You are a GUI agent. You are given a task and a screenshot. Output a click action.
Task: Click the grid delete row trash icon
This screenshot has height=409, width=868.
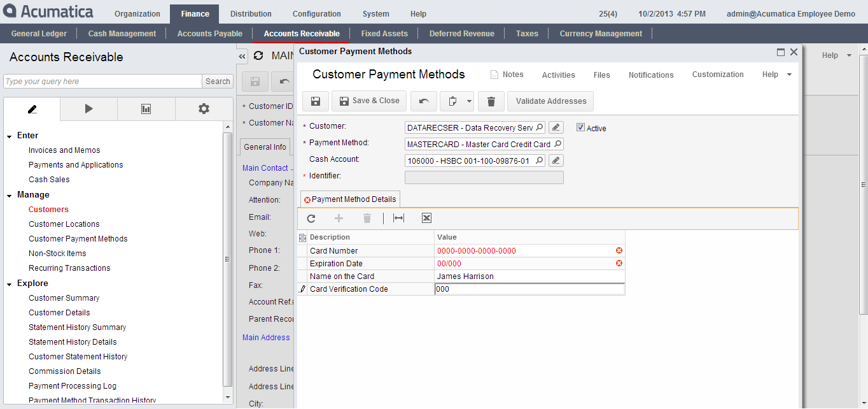tap(367, 219)
